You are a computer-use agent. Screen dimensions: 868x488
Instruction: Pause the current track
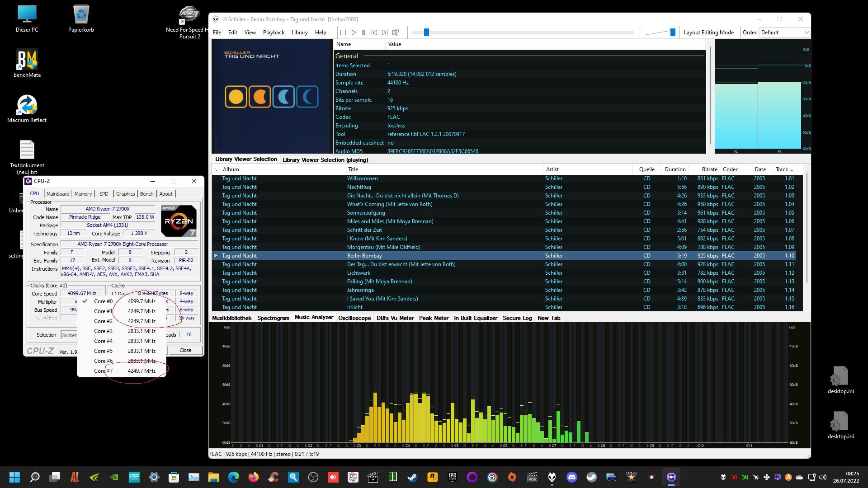coord(364,33)
